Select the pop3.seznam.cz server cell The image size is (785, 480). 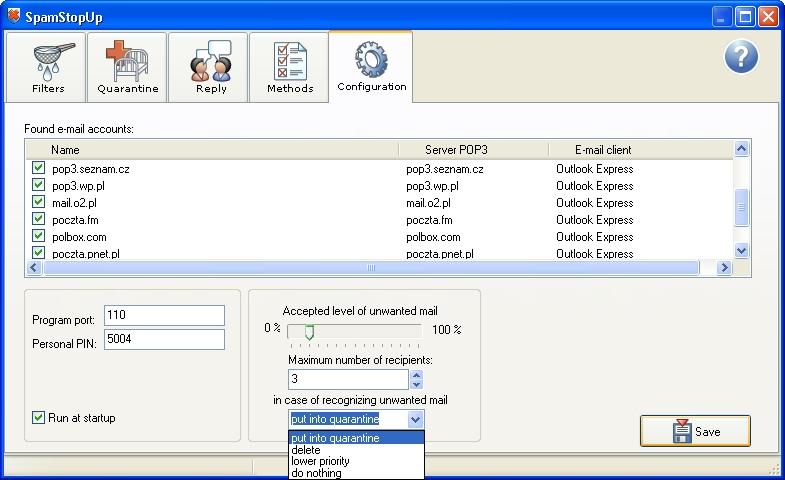445,169
